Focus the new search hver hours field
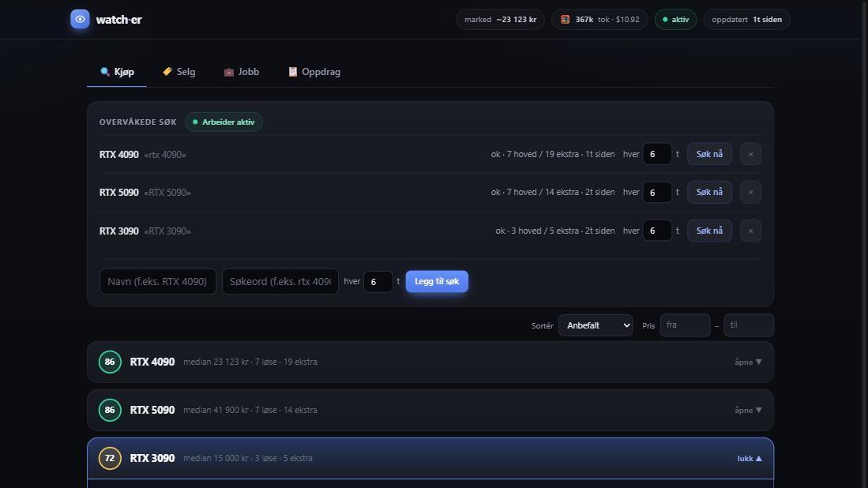 click(378, 282)
